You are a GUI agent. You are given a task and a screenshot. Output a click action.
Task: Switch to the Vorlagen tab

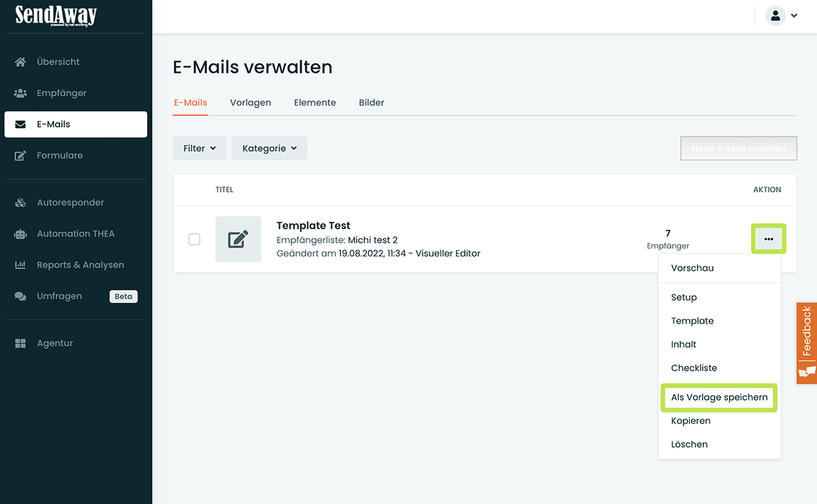(251, 103)
